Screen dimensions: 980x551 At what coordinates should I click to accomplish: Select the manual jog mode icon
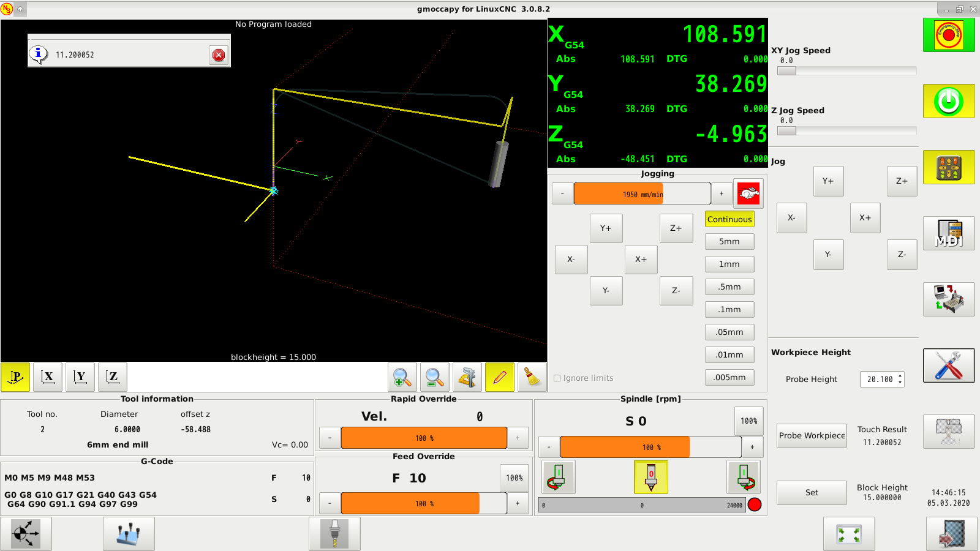tap(949, 167)
